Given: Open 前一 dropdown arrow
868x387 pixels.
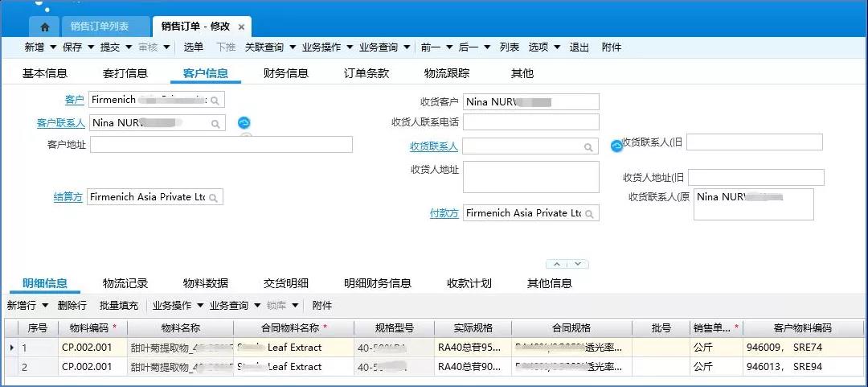Looking at the screenshot, I should point(449,47).
